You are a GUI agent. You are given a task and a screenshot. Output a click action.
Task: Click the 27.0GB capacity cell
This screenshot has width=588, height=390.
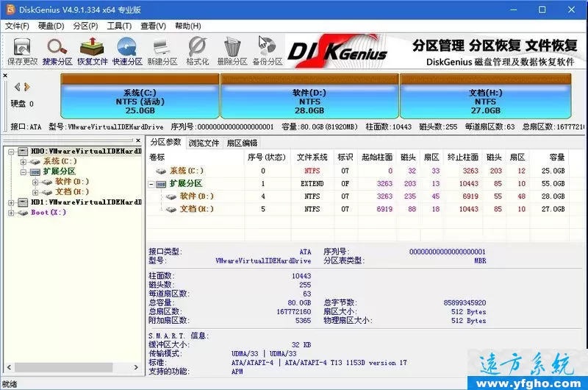(x=553, y=210)
